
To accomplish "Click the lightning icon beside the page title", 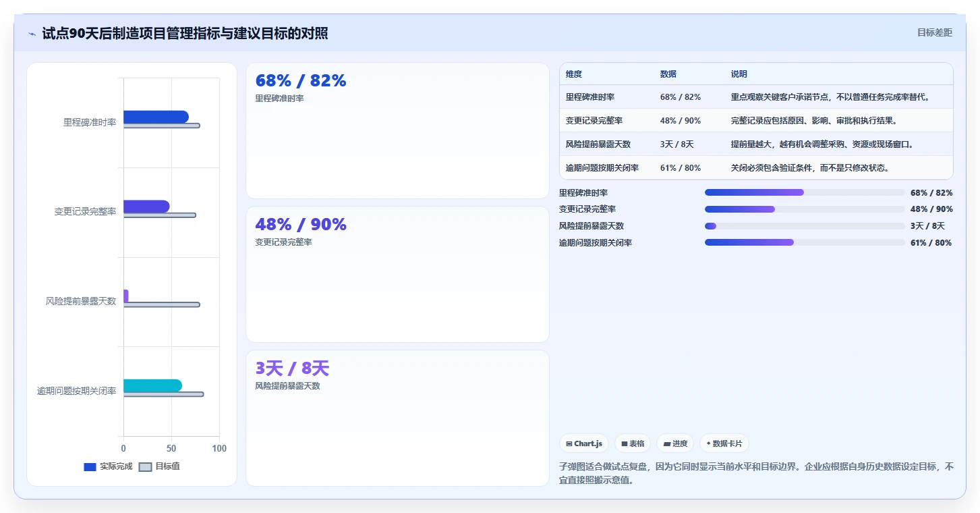I will click(32, 34).
